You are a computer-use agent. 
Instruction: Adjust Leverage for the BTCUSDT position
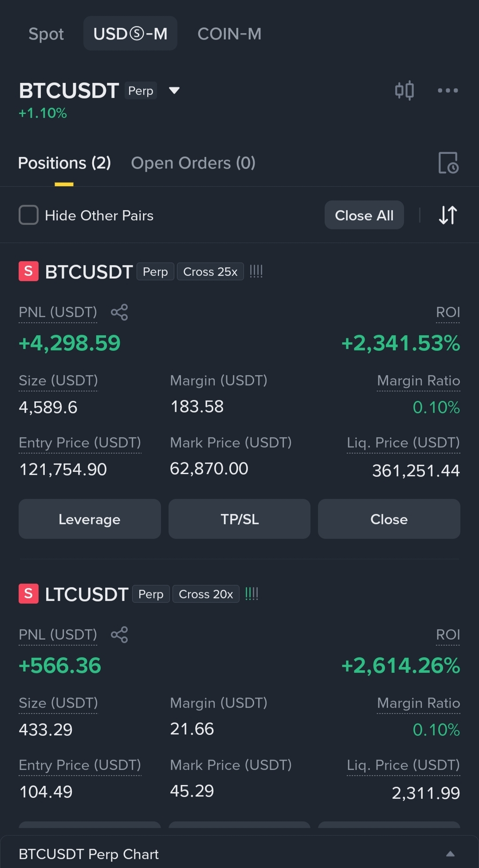pos(90,519)
